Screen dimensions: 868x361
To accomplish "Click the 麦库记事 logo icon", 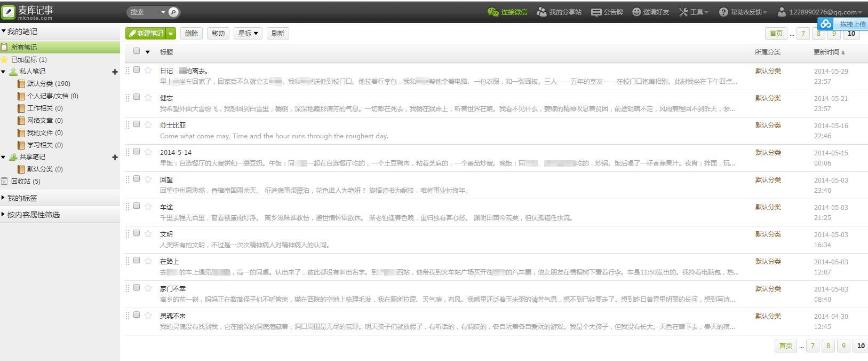I will click(8, 12).
